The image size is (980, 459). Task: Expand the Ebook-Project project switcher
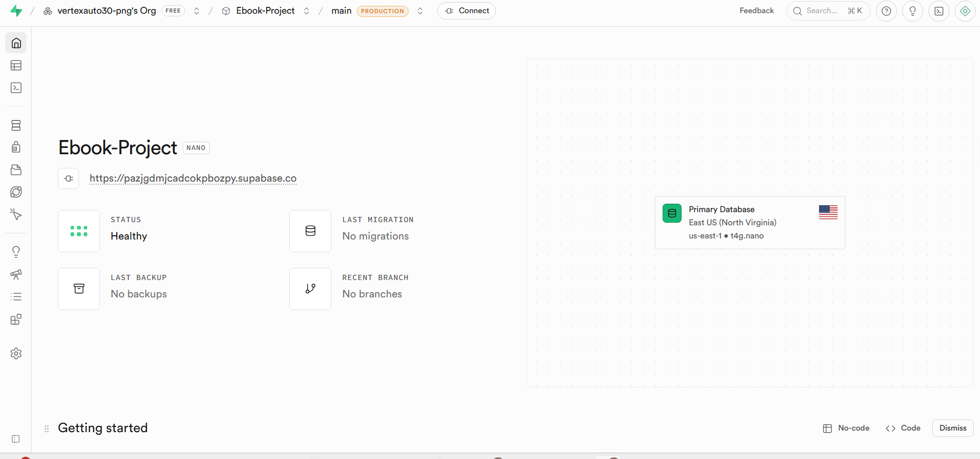click(x=307, y=11)
